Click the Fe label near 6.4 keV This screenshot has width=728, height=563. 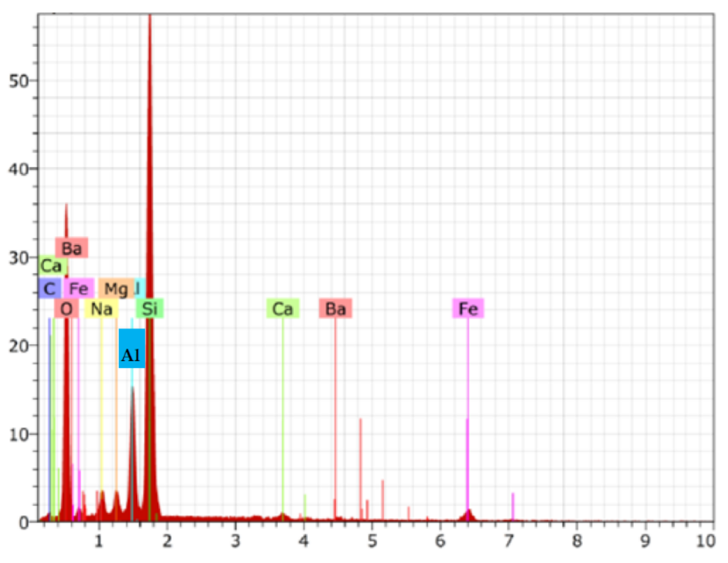468,308
